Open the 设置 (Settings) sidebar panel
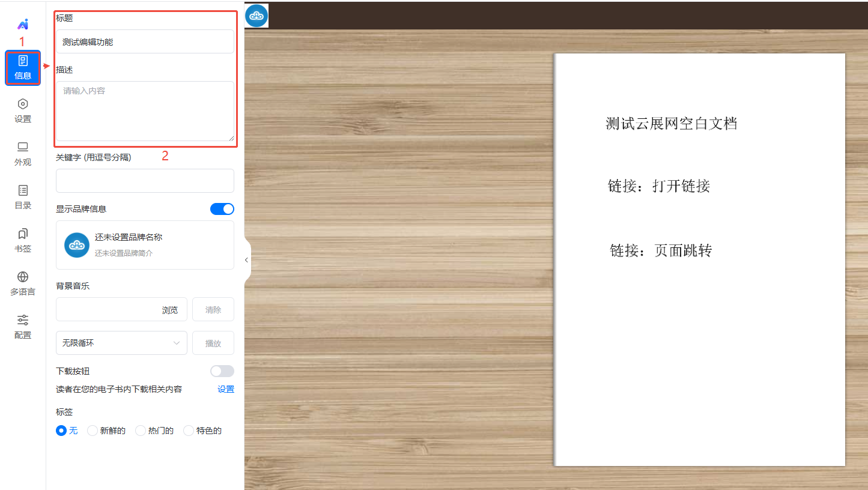The height and width of the screenshot is (490, 868). pyautogui.click(x=23, y=110)
